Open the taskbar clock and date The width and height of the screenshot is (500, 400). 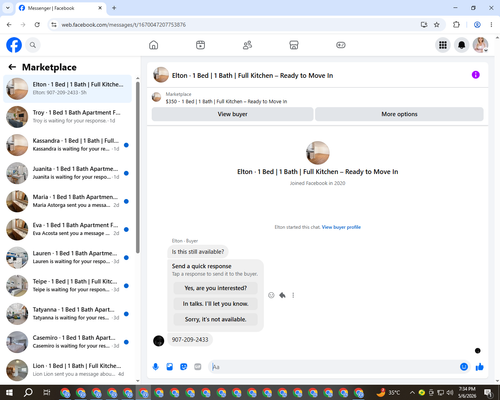coord(467,392)
